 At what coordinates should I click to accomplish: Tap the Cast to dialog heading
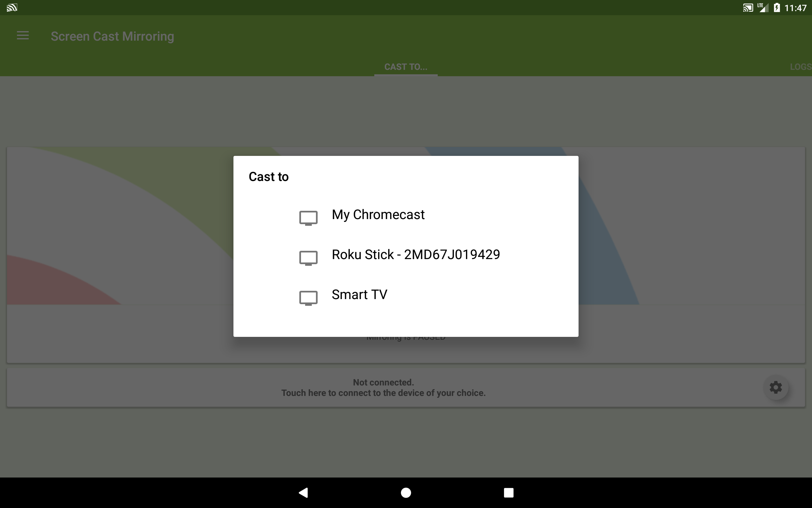point(268,177)
